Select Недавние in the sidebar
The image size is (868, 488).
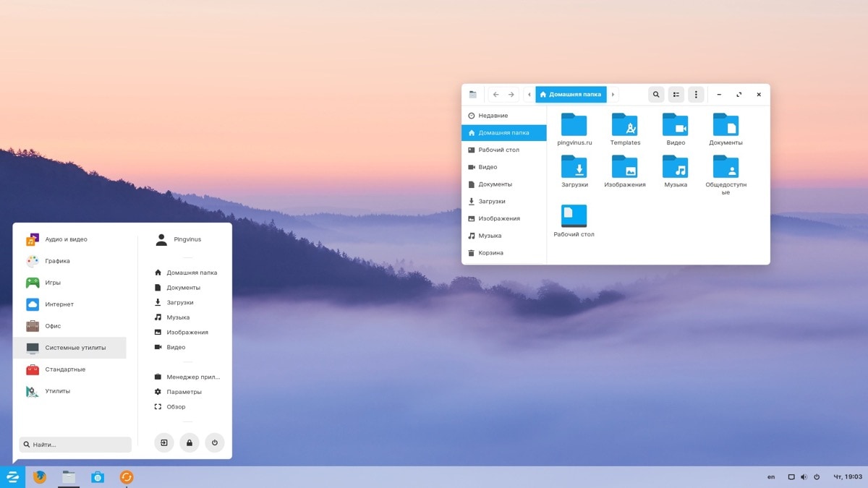504,116
